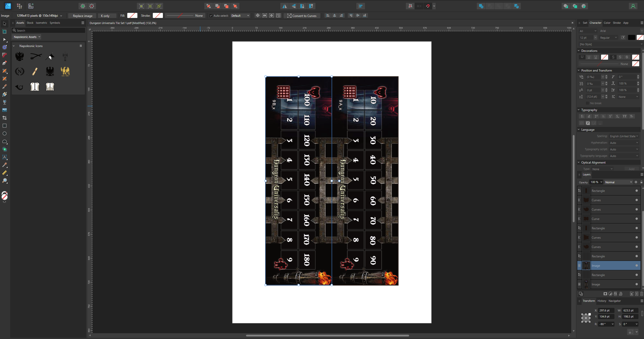
Task: Toggle visibility of the Curve layer
Action: (636, 219)
